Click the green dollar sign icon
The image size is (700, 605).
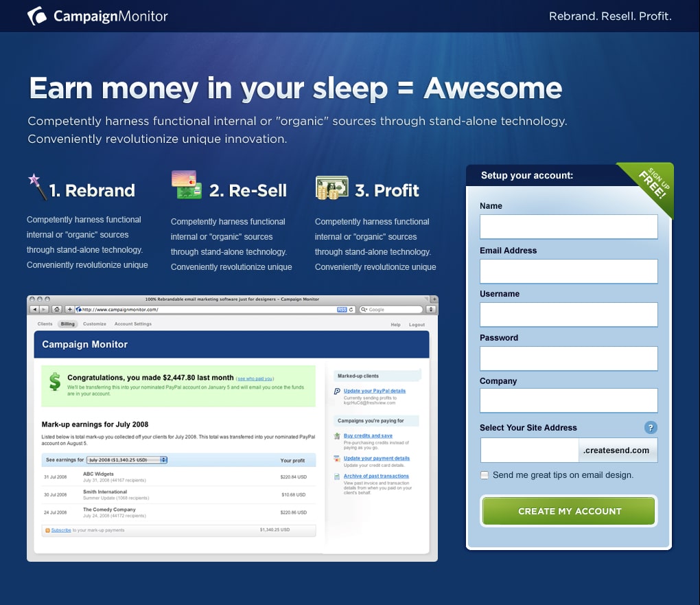click(x=54, y=382)
